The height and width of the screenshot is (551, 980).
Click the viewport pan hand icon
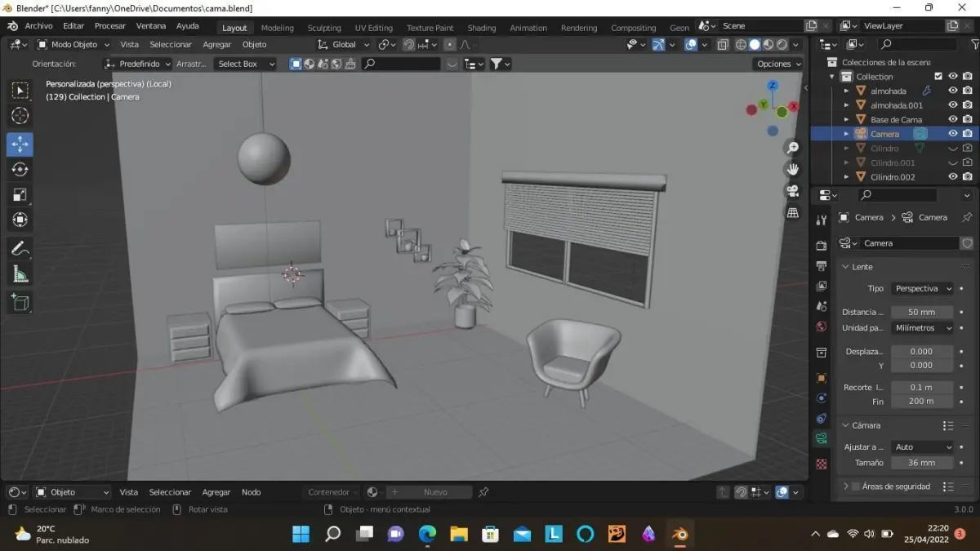[792, 169]
